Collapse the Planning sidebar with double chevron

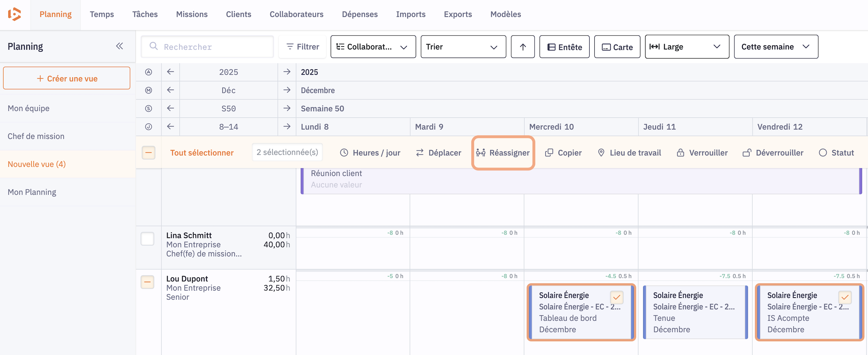(119, 46)
